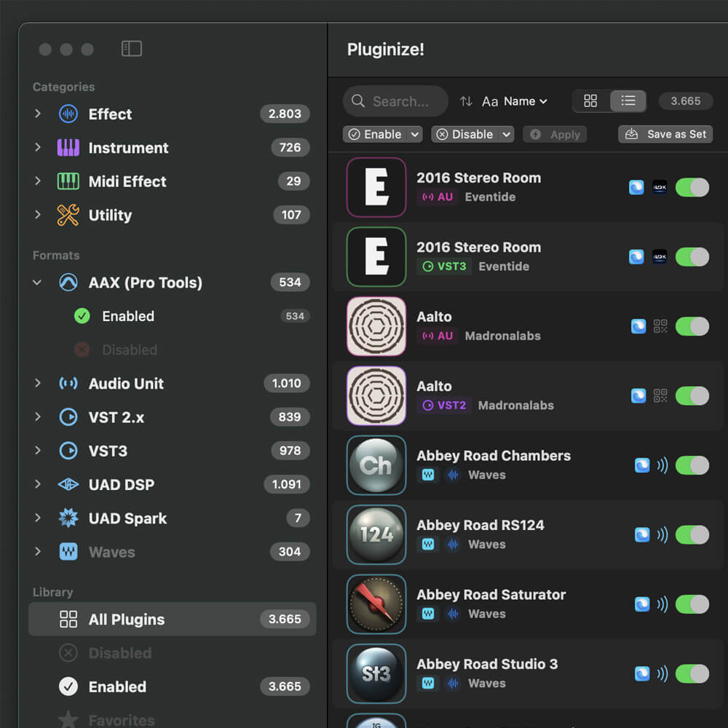Click the Enabled checkmark icon in Library
This screenshot has height=728, width=728.
point(68,687)
